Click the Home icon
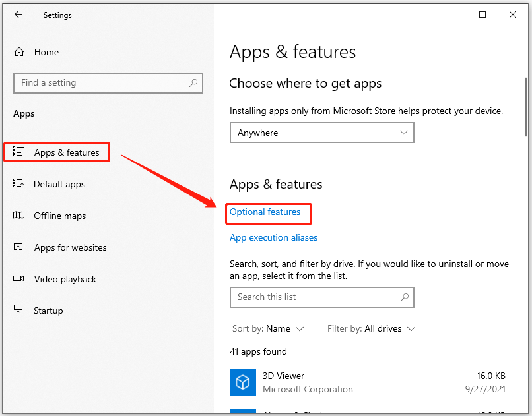 [x=20, y=51]
